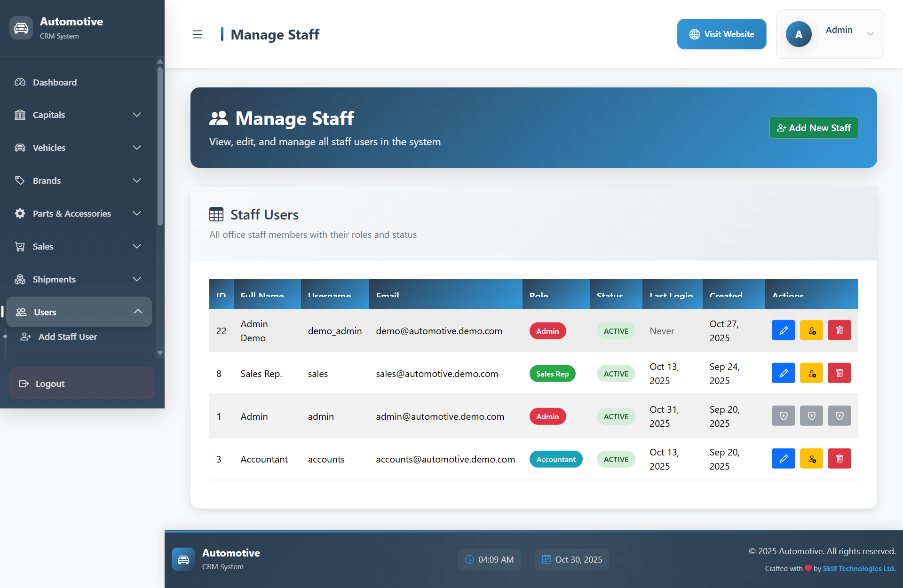The height and width of the screenshot is (588, 903).
Task: Click the hamburger menu icon
Action: tap(198, 34)
